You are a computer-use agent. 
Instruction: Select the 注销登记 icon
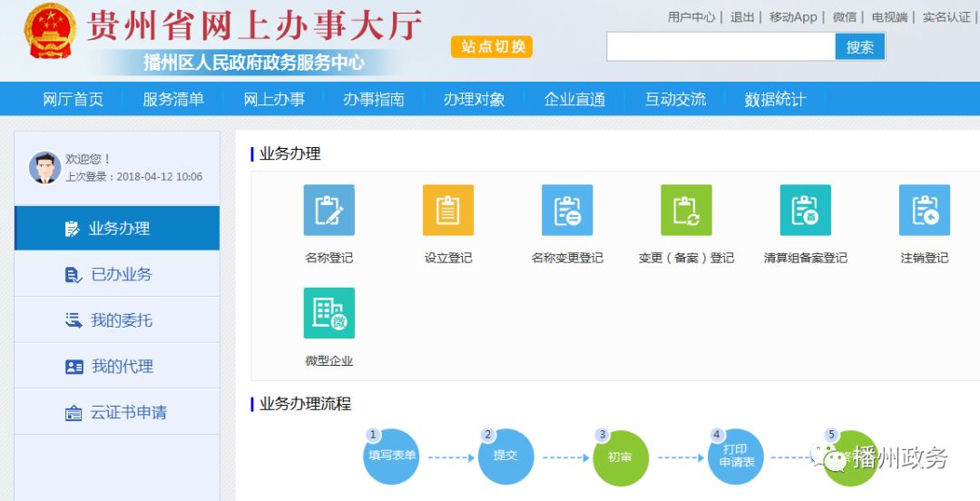[x=924, y=211]
